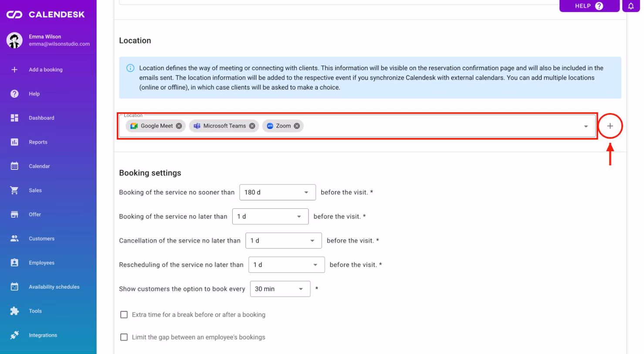Click the notification bell icon
The image size is (644, 354).
click(631, 6)
